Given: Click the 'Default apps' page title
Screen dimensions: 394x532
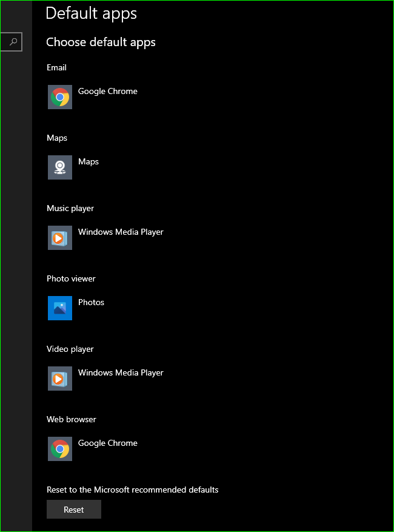Looking at the screenshot, I should pos(91,14).
